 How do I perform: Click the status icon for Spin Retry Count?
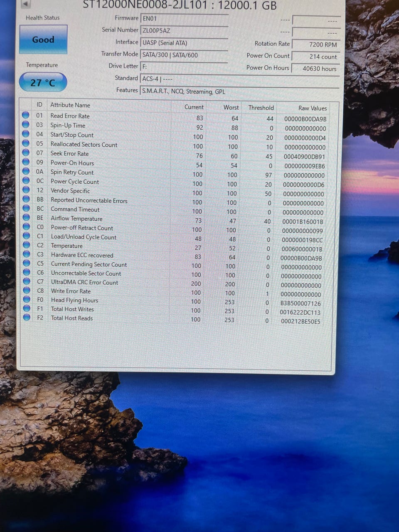click(x=26, y=171)
